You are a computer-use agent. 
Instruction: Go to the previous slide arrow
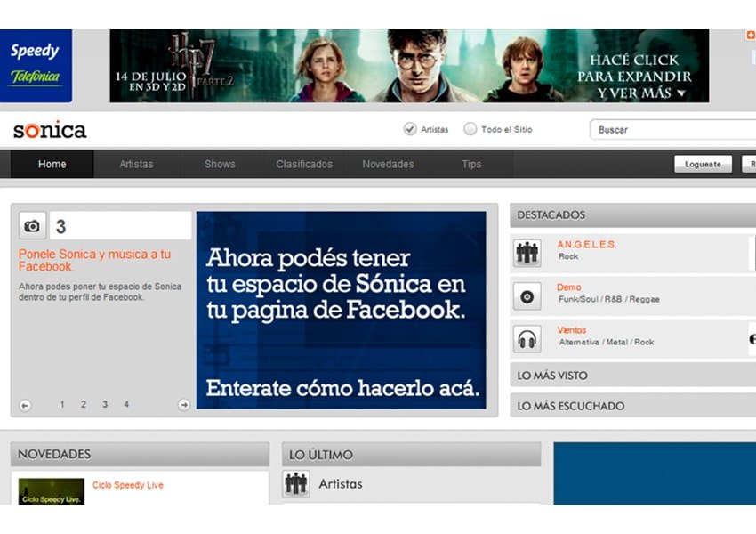point(25,405)
